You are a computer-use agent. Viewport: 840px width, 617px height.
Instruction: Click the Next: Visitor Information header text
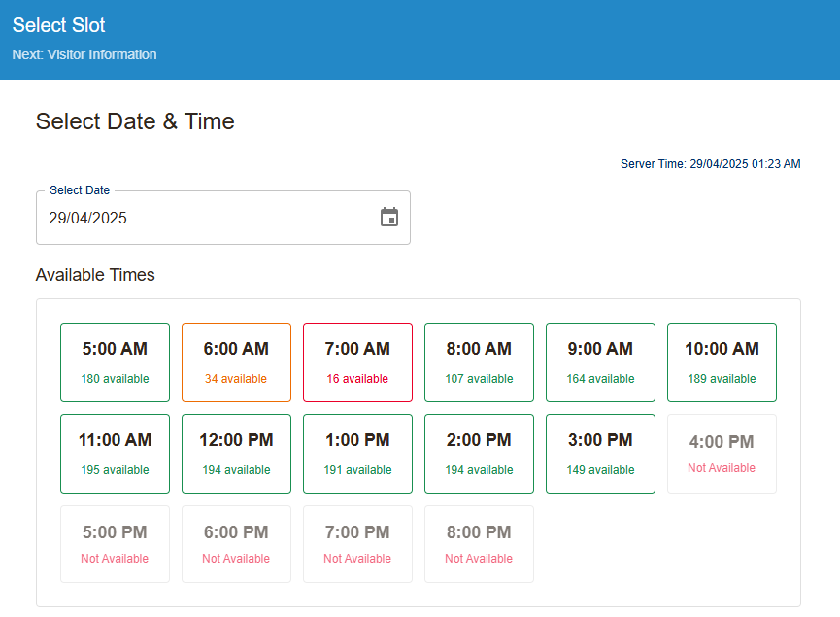(x=84, y=54)
